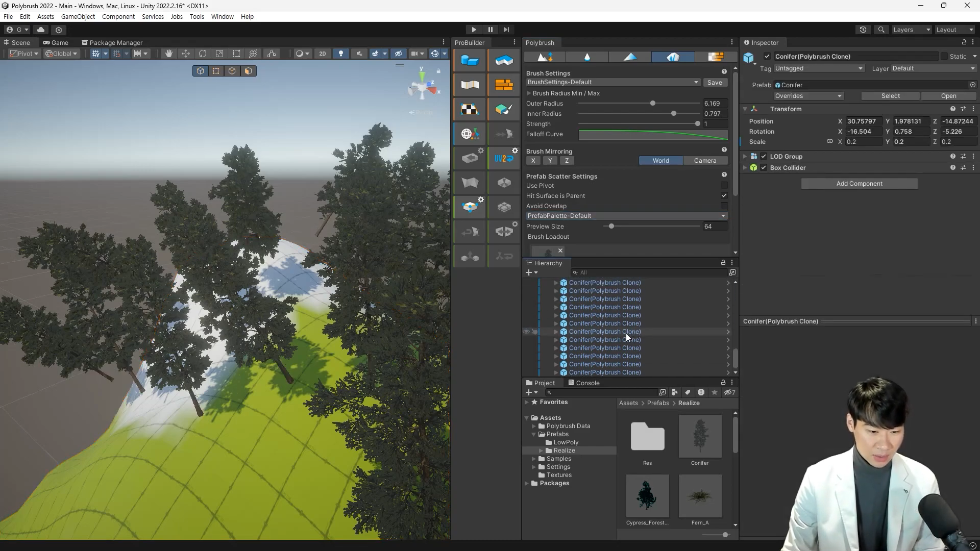The height and width of the screenshot is (551, 980).
Task: Click the 2D view mode button
Action: (x=322, y=54)
